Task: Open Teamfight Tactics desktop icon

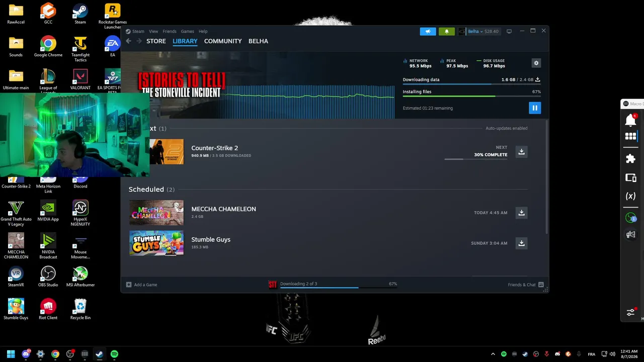Action: click(80, 49)
